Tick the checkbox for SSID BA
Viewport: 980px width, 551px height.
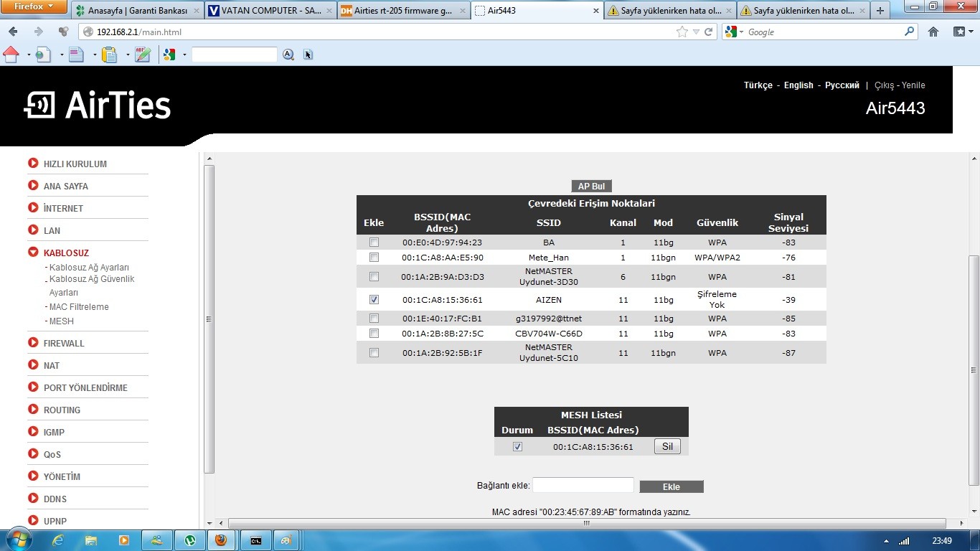[x=374, y=242]
